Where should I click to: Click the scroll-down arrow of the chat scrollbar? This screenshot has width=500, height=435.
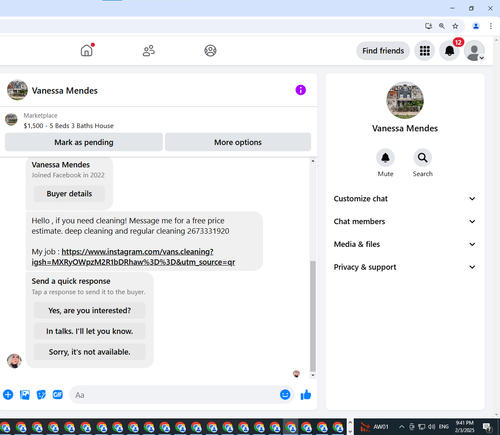(313, 375)
